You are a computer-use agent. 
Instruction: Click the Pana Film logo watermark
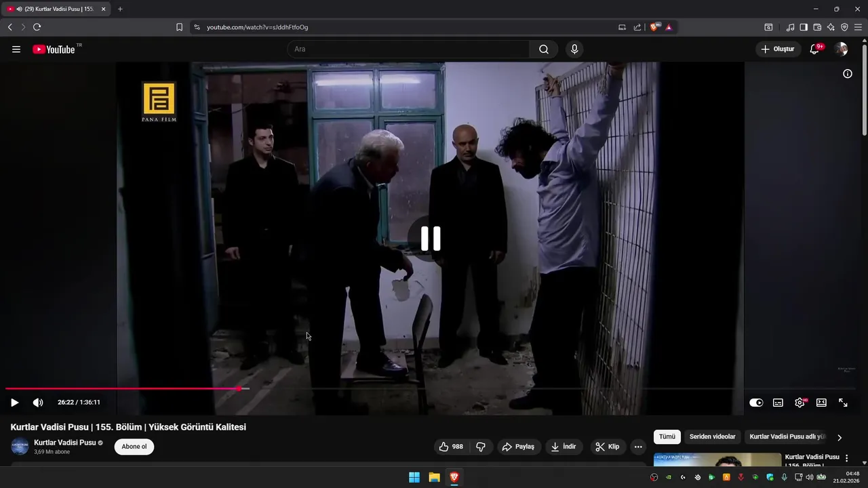pos(159,102)
